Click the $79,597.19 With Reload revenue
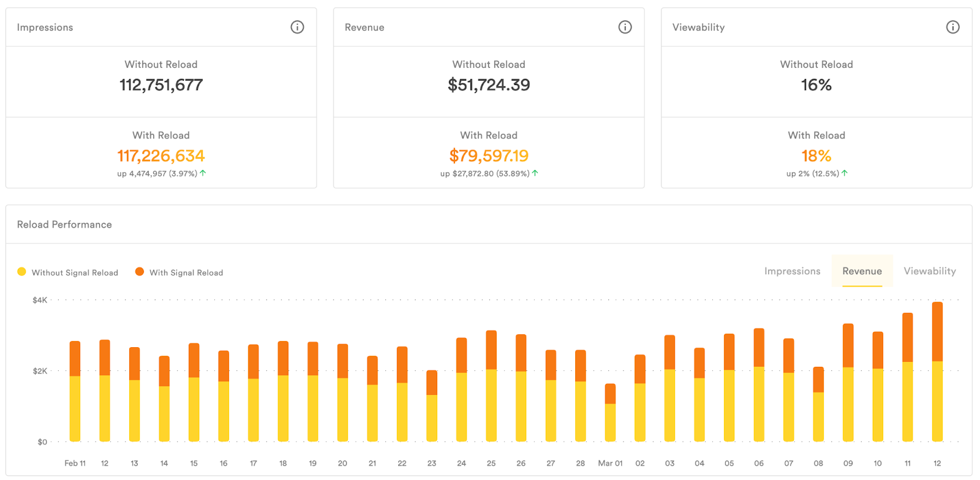 point(489,156)
